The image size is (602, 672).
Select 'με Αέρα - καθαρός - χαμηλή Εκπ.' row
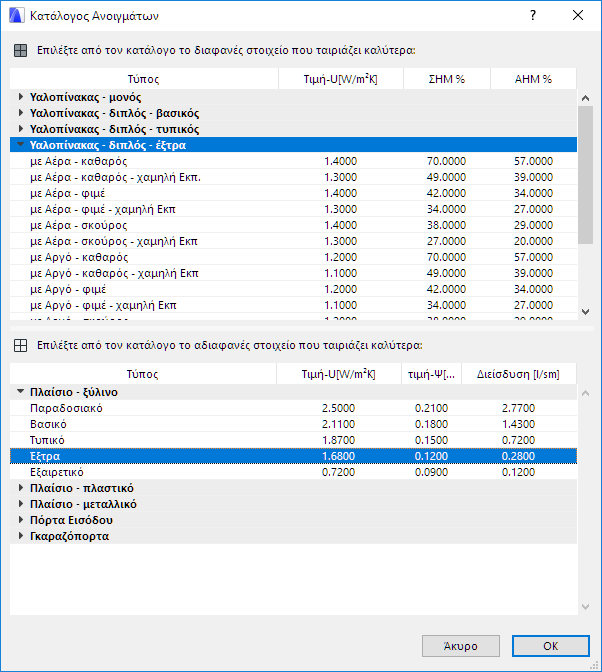tap(294, 177)
